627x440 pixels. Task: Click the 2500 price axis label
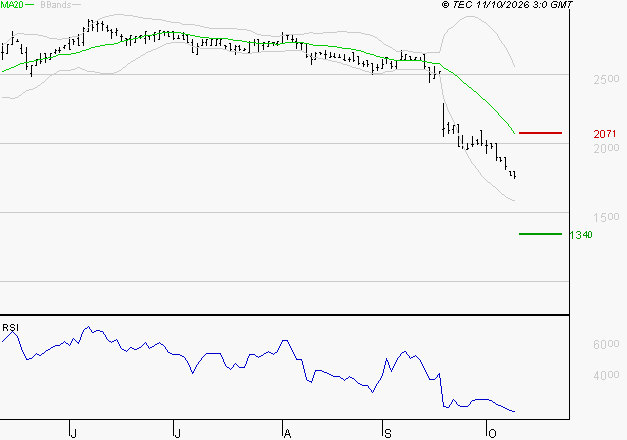tap(606, 79)
